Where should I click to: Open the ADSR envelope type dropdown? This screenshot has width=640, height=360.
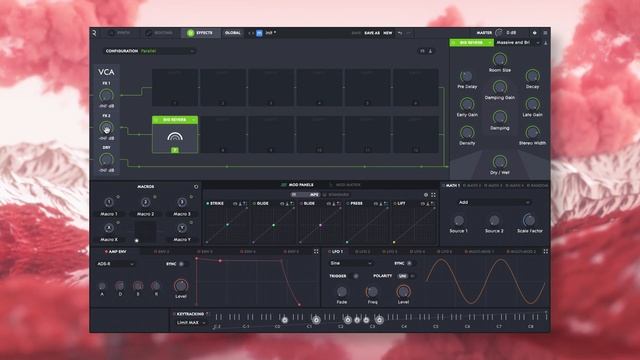click(116, 264)
